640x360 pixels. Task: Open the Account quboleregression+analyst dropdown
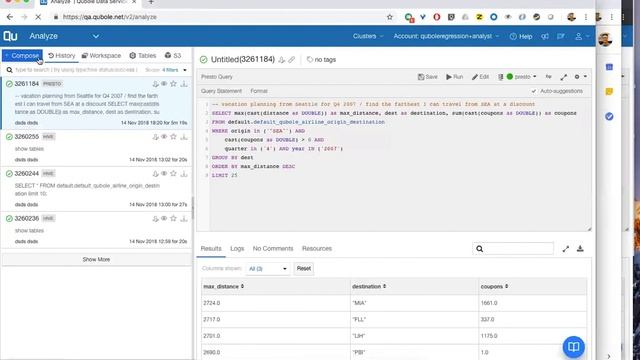(446, 36)
